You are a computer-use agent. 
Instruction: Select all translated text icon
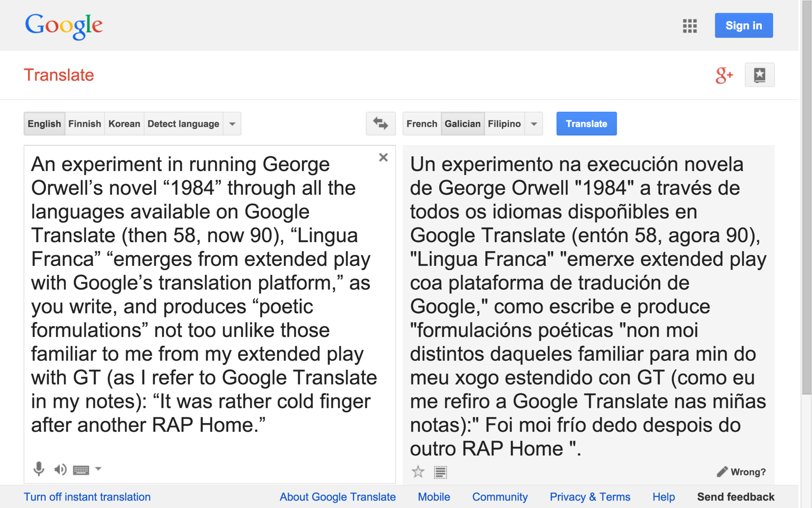tap(440, 472)
